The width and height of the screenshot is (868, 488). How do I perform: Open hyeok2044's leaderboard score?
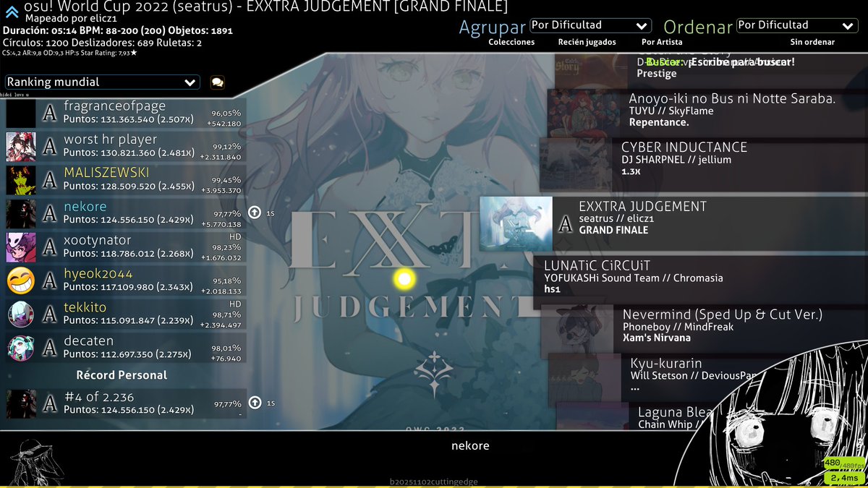[126, 281]
